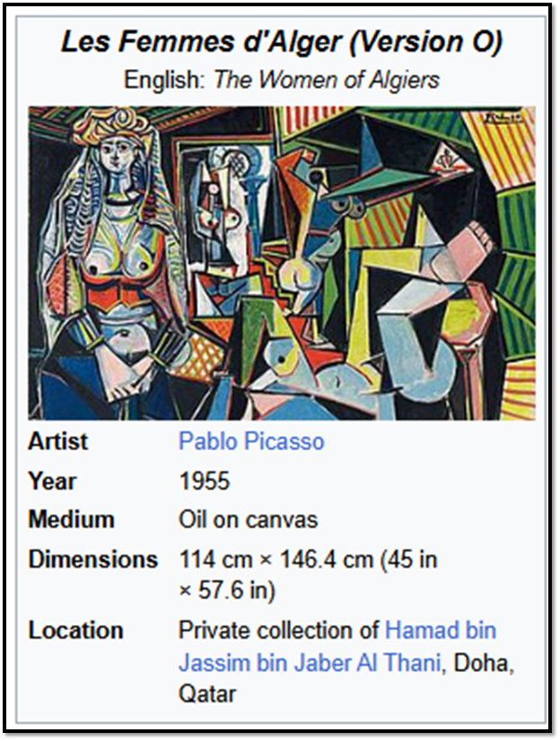560x741 pixels.
Task: Select the Artist row label
Action: click(x=58, y=441)
